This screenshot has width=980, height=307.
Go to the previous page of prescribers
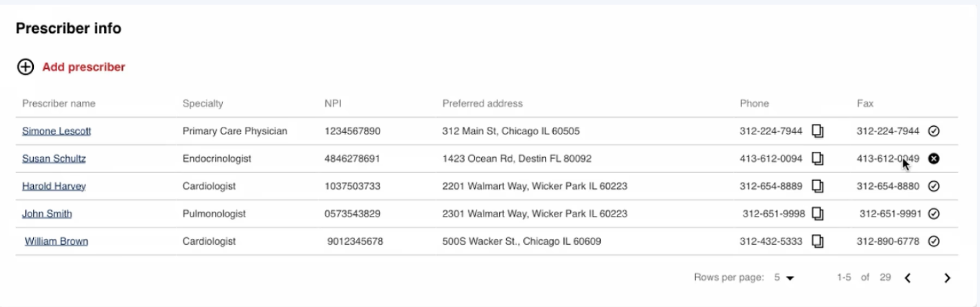pos(908,278)
